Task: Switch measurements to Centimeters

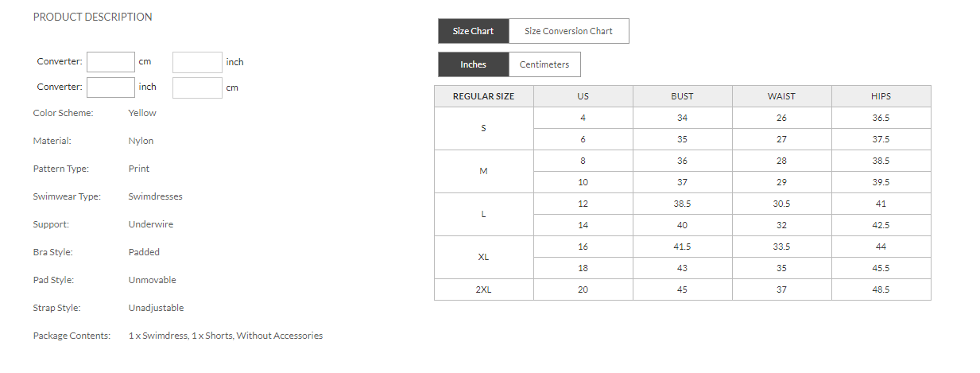Action: 544,64
